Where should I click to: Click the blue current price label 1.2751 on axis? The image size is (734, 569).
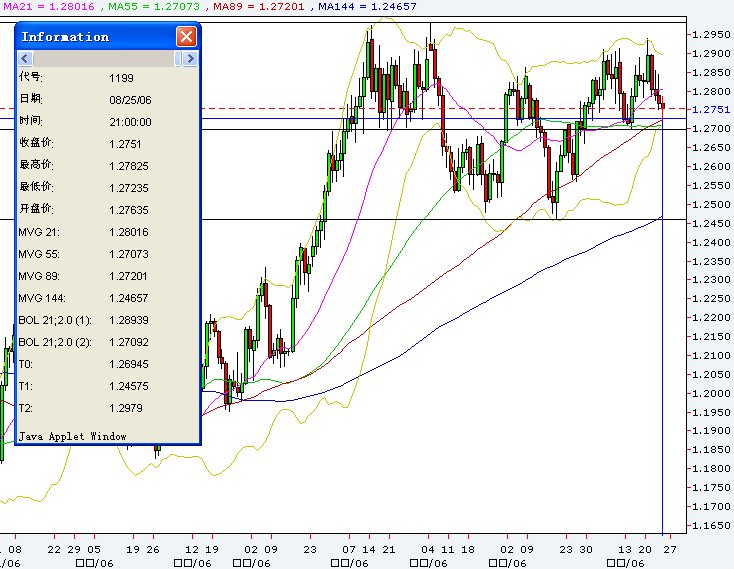[x=711, y=109]
